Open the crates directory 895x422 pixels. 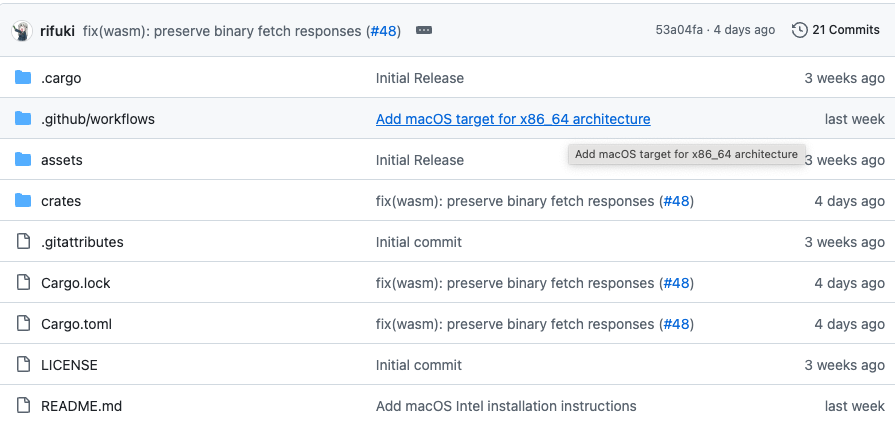click(61, 202)
